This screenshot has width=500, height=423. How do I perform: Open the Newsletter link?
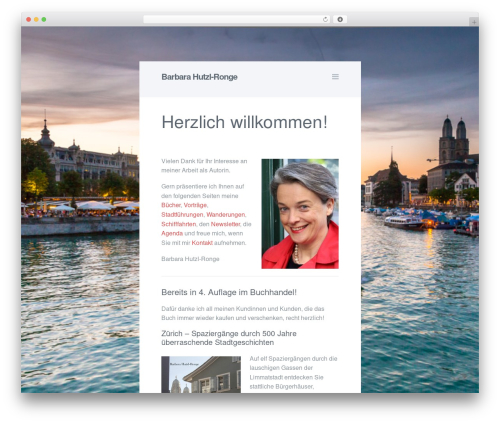coord(225,224)
